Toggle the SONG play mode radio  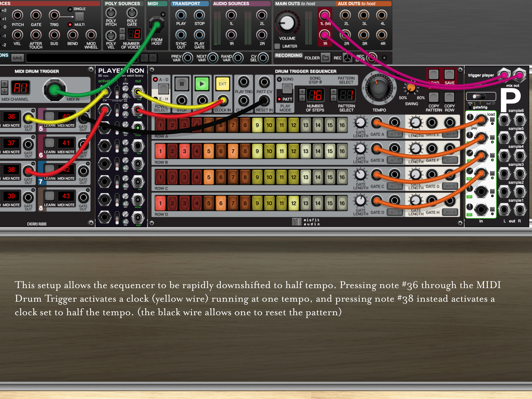(x=279, y=79)
